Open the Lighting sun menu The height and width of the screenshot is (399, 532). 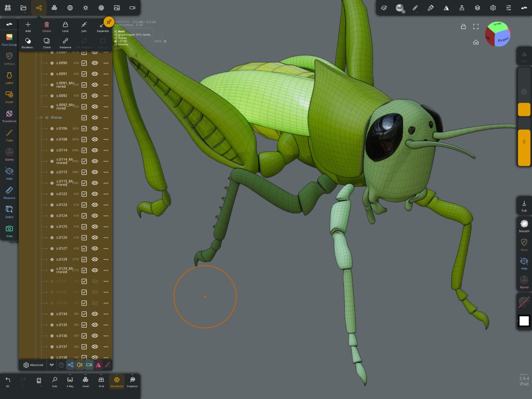click(x=86, y=8)
